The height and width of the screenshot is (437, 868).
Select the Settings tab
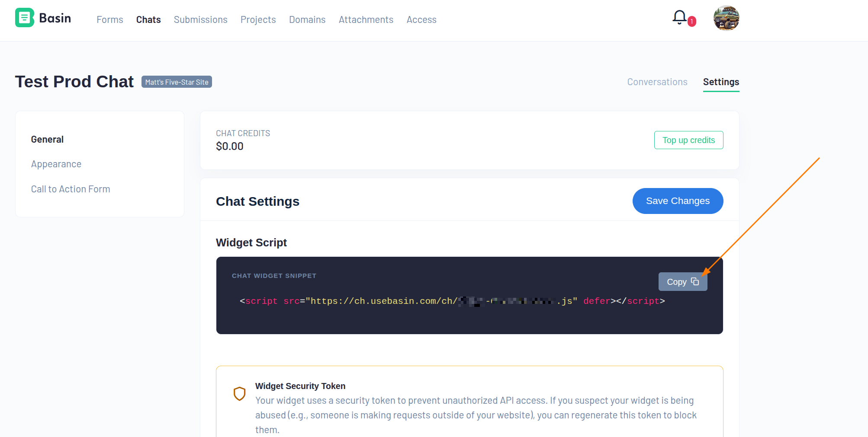720,82
